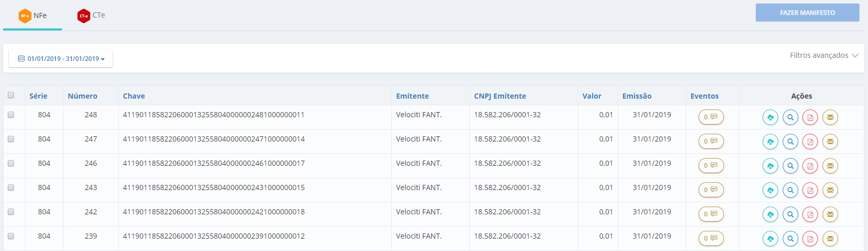Sort by CNPJ Emitente column header
868x251 pixels.
point(500,96)
